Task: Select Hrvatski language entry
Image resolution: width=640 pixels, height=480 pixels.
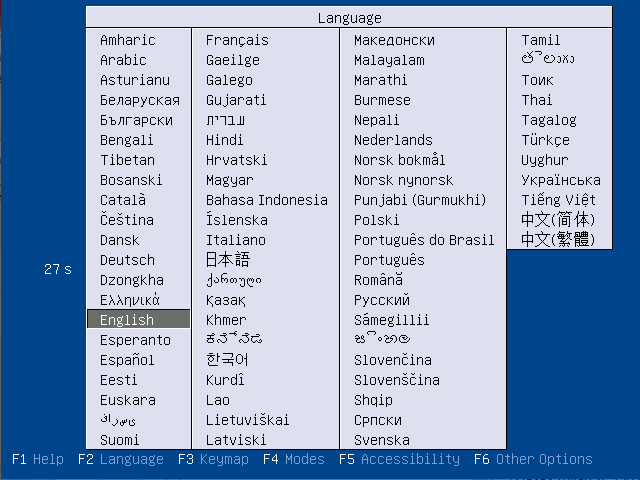Action: coord(236,160)
